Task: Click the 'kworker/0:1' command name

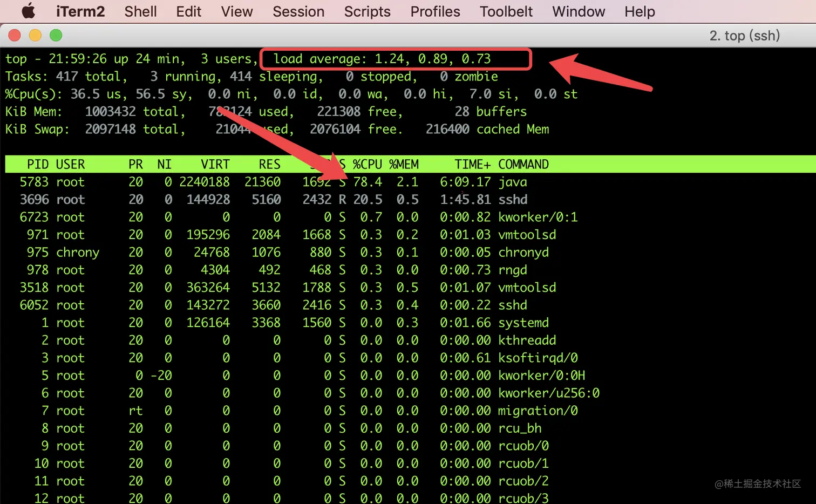Action: (x=538, y=217)
